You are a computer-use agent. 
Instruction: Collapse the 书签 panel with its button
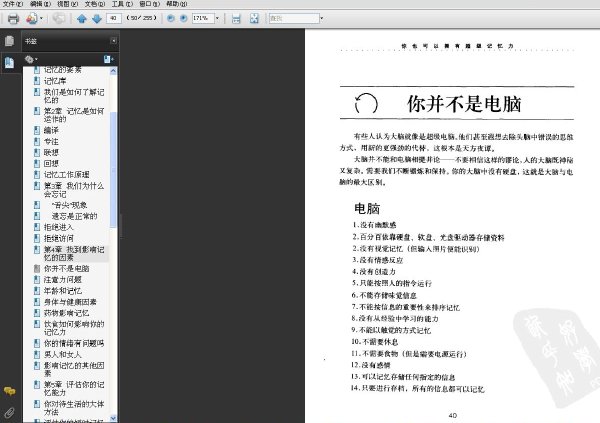coord(114,41)
